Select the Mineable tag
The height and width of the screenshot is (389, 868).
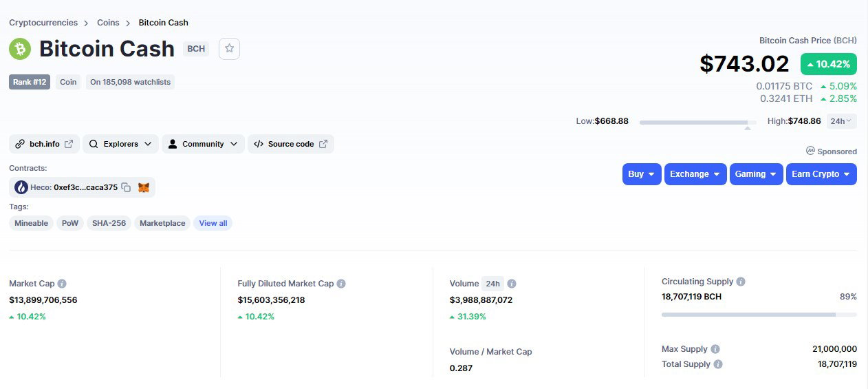[32, 223]
